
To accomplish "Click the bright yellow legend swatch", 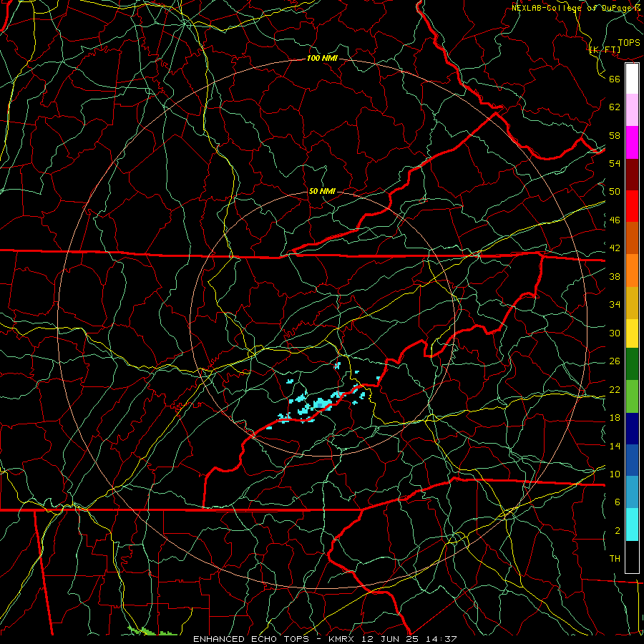I will 632,333.
